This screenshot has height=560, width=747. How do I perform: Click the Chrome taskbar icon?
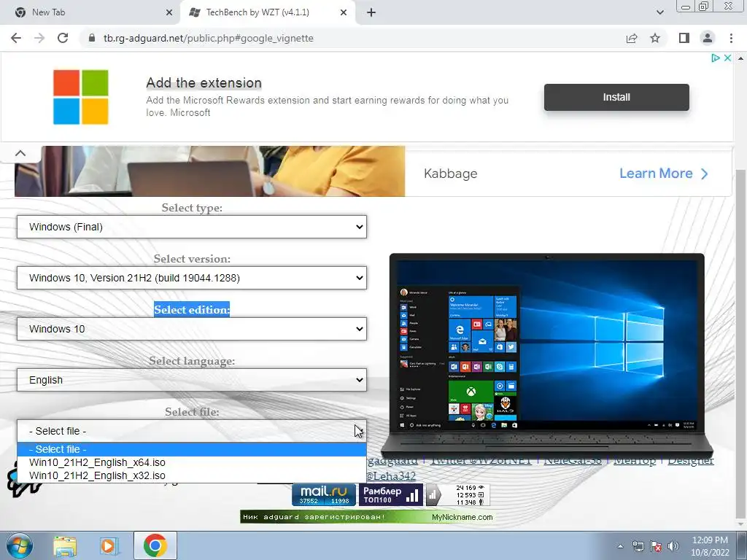(x=155, y=545)
